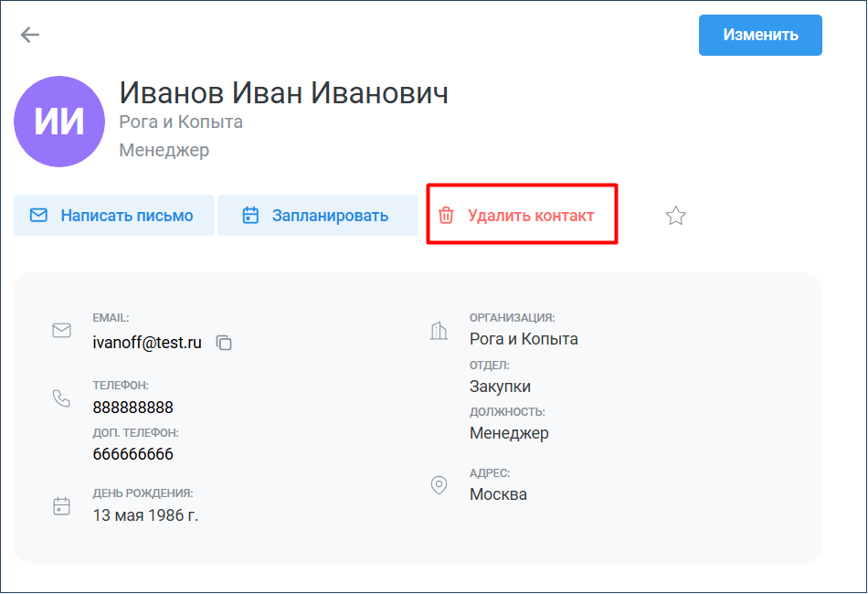
Task: Select phone number 888888888
Action: pos(132,408)
